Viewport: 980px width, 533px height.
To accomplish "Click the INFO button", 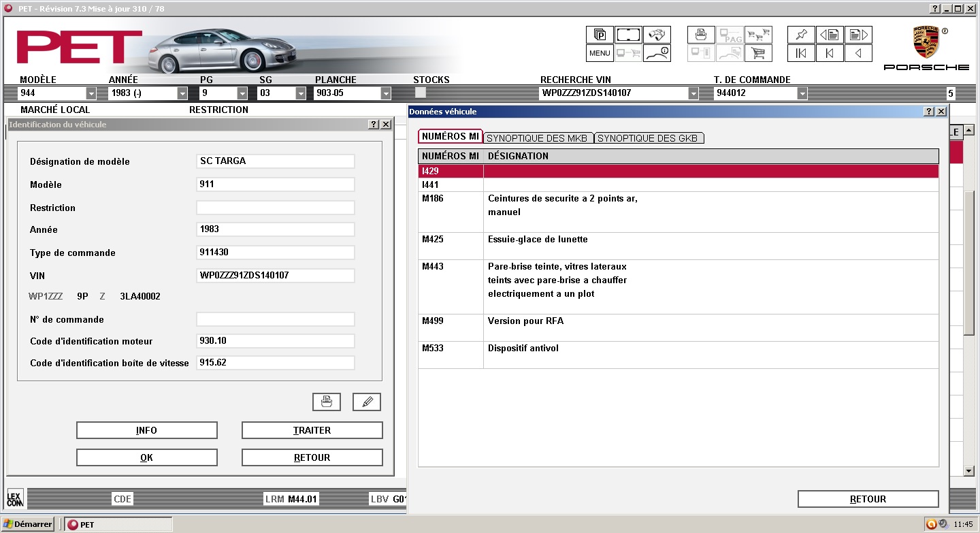I will pos(147,430).
